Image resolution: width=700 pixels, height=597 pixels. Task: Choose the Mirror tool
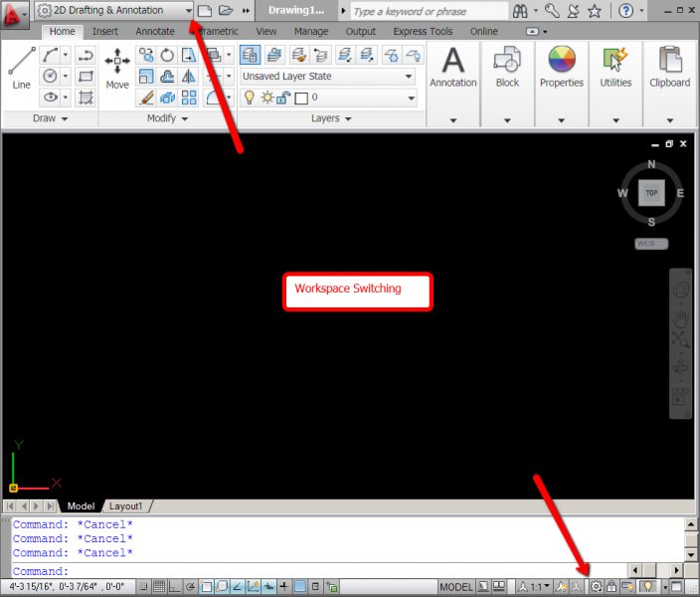pyautogui.click(x=188, y=77)
